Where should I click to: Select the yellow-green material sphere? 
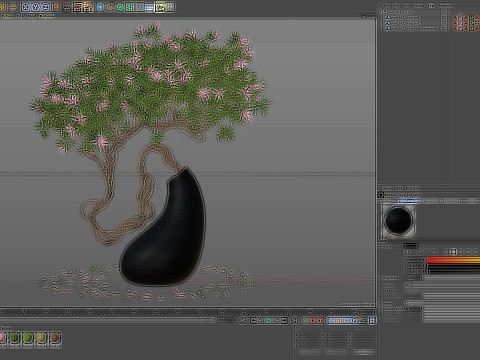tap(41, 338)
